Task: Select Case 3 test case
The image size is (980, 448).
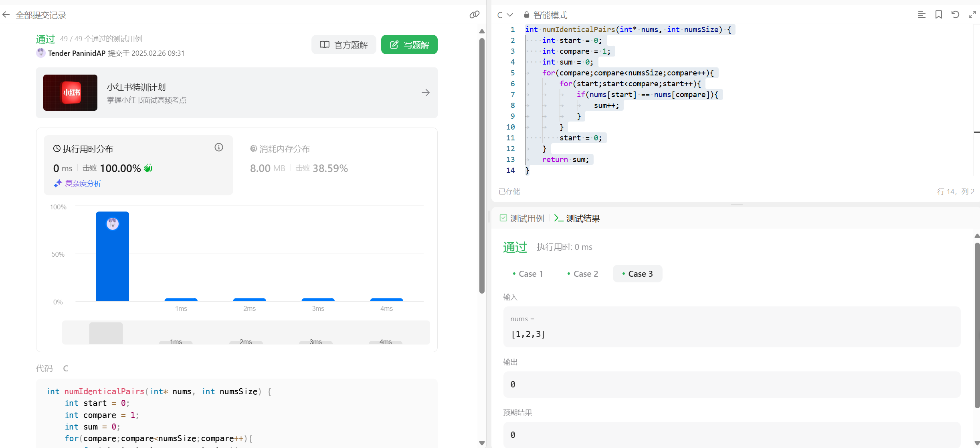Action: 637,274
